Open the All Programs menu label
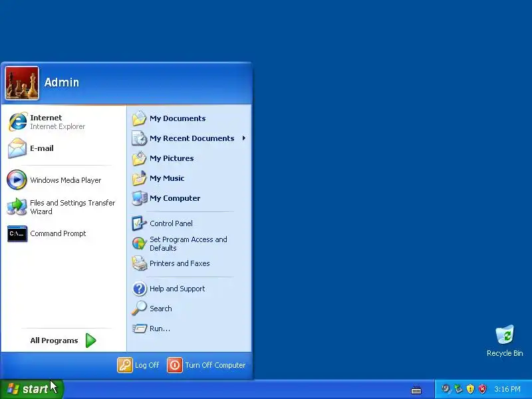 (x=54, y=340)
